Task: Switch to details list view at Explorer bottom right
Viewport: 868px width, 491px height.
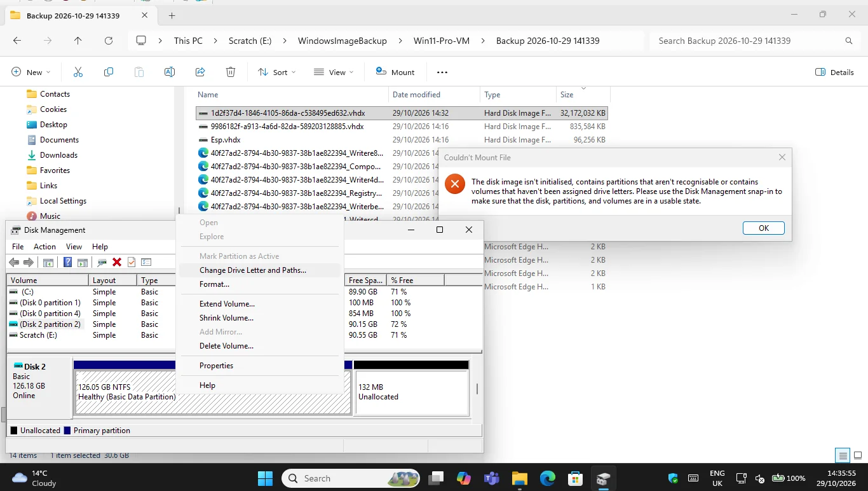Action: 843,455
